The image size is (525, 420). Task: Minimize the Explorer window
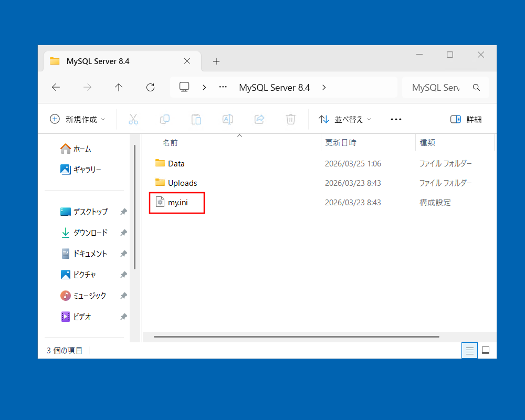[x=419, y=54]
